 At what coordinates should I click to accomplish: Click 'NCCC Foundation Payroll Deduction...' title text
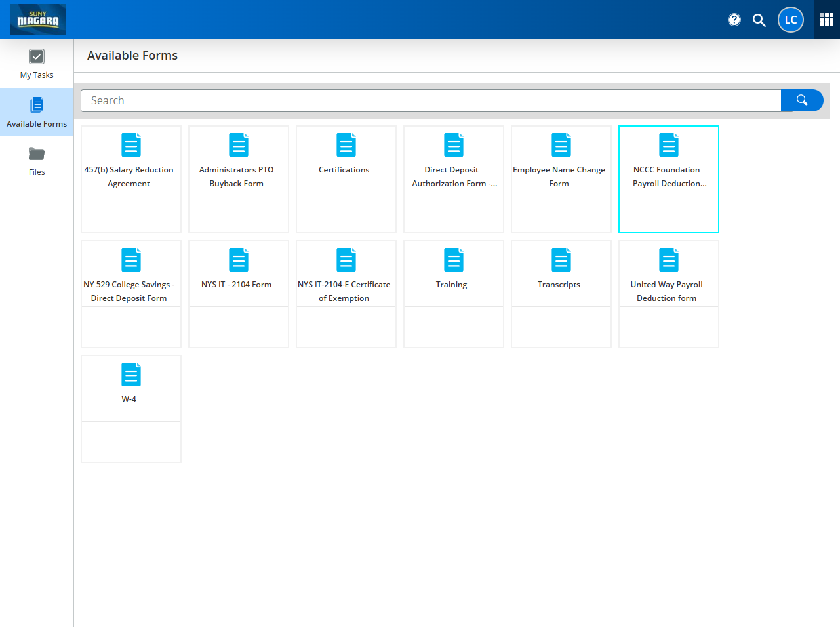click(670, 176)
